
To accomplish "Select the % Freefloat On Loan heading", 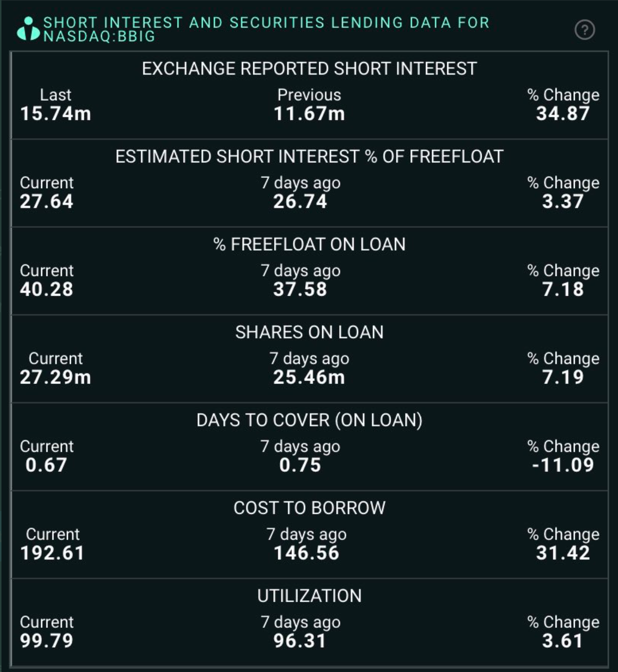I will pos(309,244).
